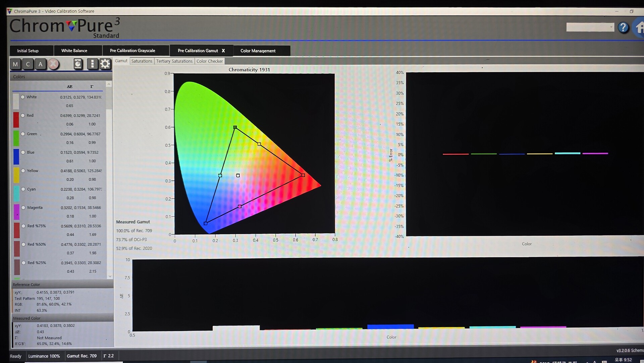
Task: Select the White color radio button
Action: 23,97
